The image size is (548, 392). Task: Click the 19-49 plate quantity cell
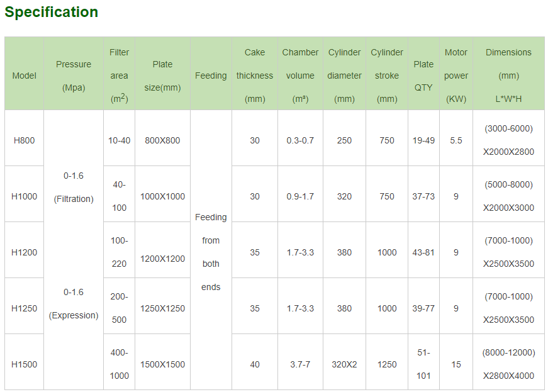click(423, 140)
